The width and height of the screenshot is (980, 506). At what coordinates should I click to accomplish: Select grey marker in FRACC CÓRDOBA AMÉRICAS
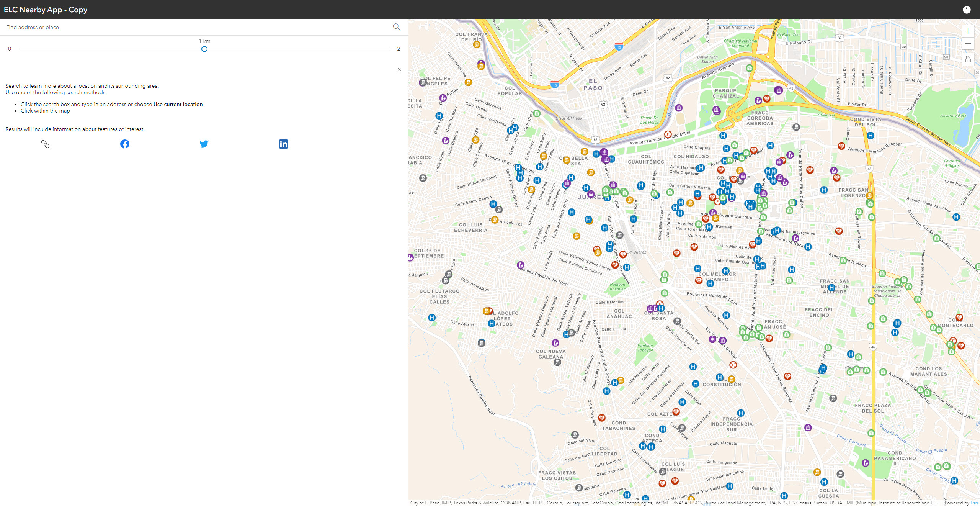coord(796,127)
